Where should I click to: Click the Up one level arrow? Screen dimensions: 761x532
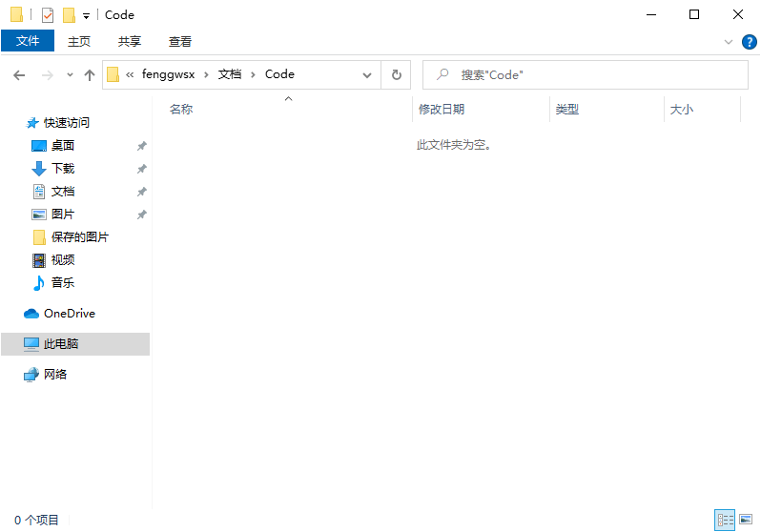90,74
